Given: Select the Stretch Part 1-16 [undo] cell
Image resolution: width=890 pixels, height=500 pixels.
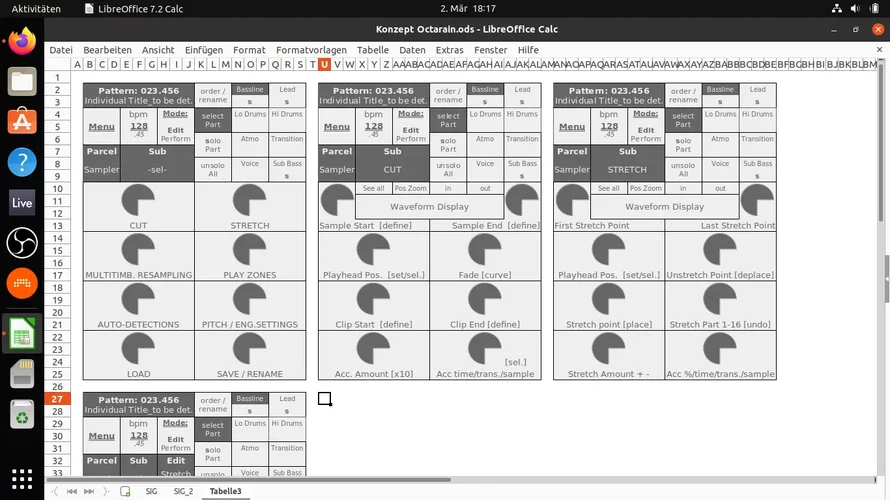Looking at the screenshot, I should point(720,325).
